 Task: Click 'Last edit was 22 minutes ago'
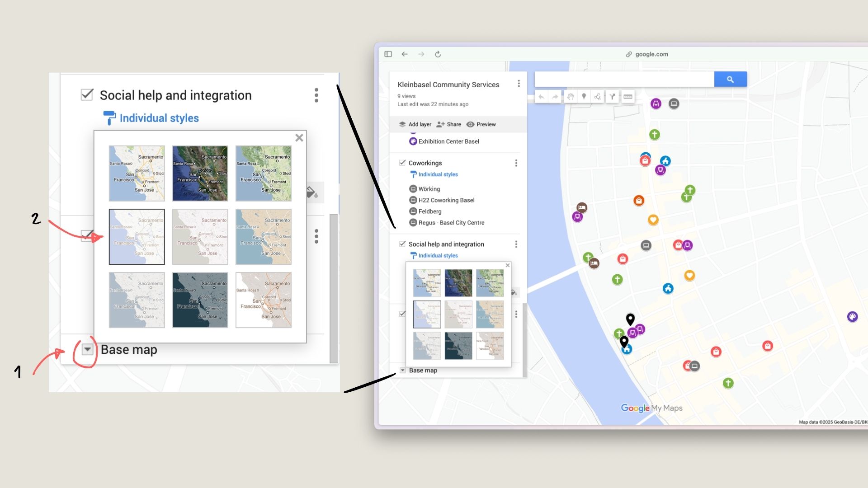pyautogui.click(x=433, y=104)
